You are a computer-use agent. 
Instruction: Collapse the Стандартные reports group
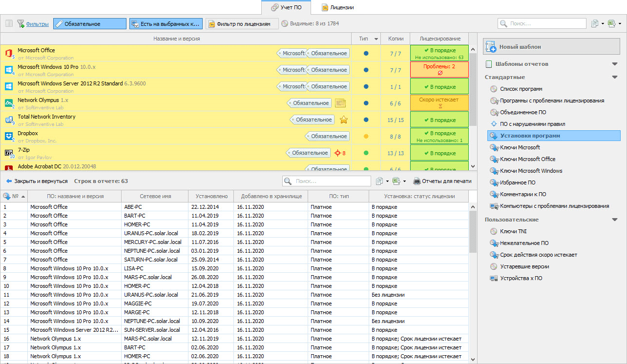tap(615, 77)
